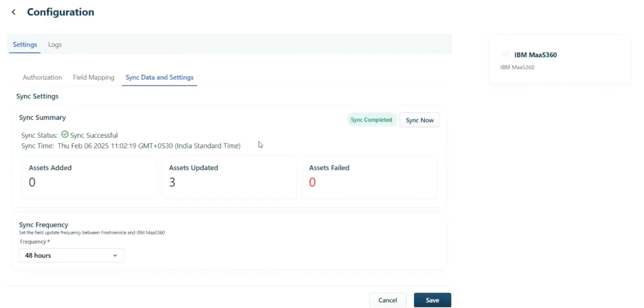The width and height of the screenshot is (644, 308).
Task: Click the IBM MaaS360 card title
Action: [x=535, y=55]
